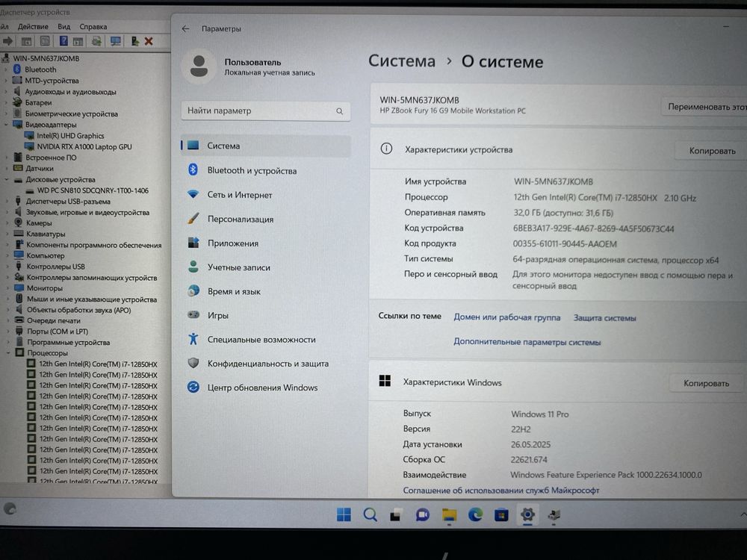The height and width of the screenshot is (560, 747).
Task: Open Bluetooth и устройства settings section
Action: click(266, 170)
